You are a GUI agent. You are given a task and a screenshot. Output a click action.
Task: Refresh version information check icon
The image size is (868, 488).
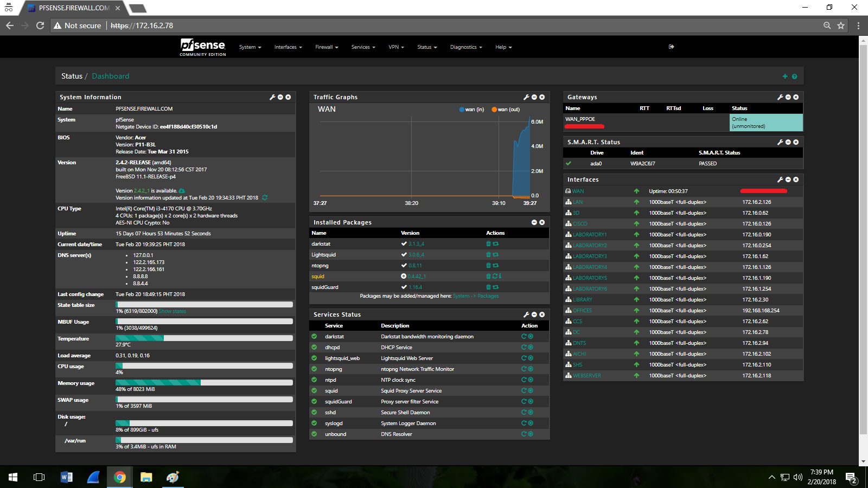(265, 197)
